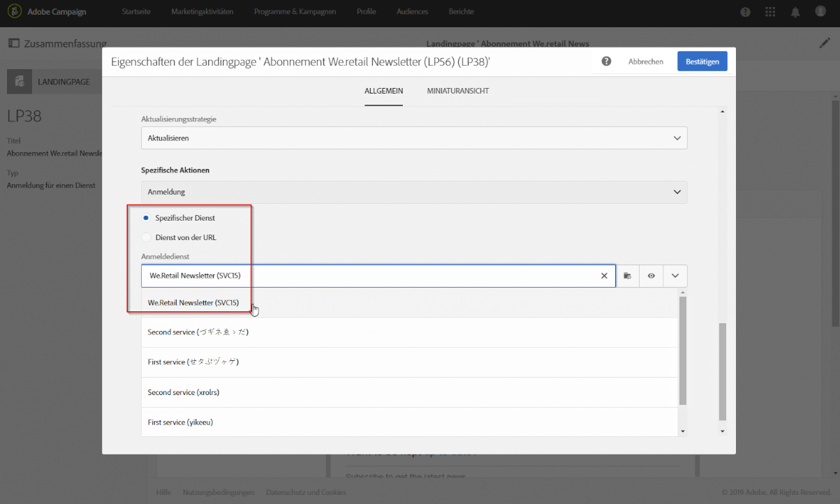Open the Aktualisierungsstrategie dropdown
The width and height of the screenshot is (840, 504).
click(414, 138)
